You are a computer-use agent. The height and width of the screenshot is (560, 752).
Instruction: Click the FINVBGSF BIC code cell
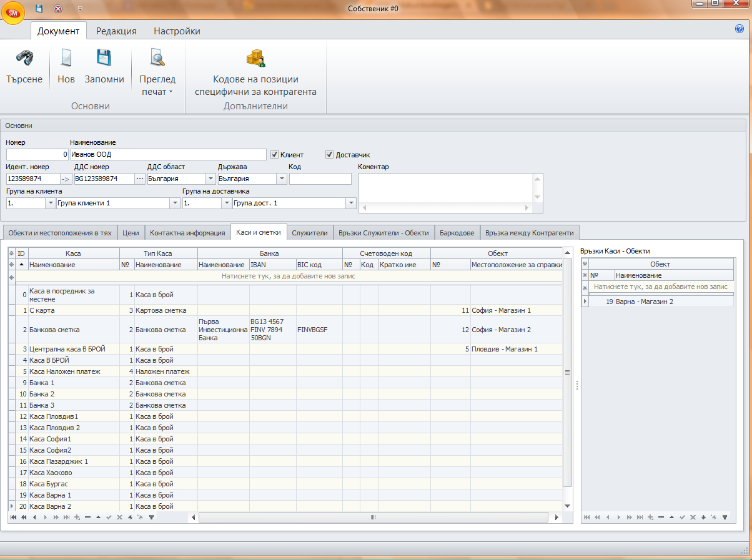tap(319, 330)
